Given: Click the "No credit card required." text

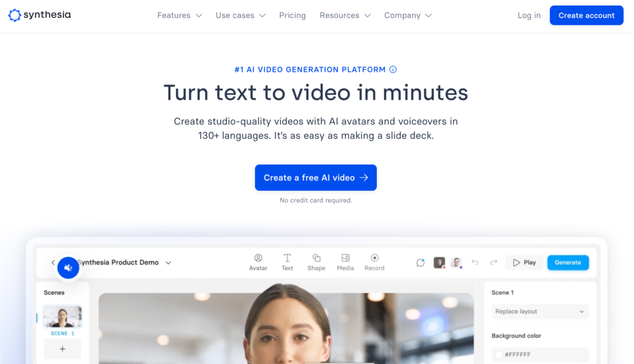Looking at the screenshot, I should 316,200.
